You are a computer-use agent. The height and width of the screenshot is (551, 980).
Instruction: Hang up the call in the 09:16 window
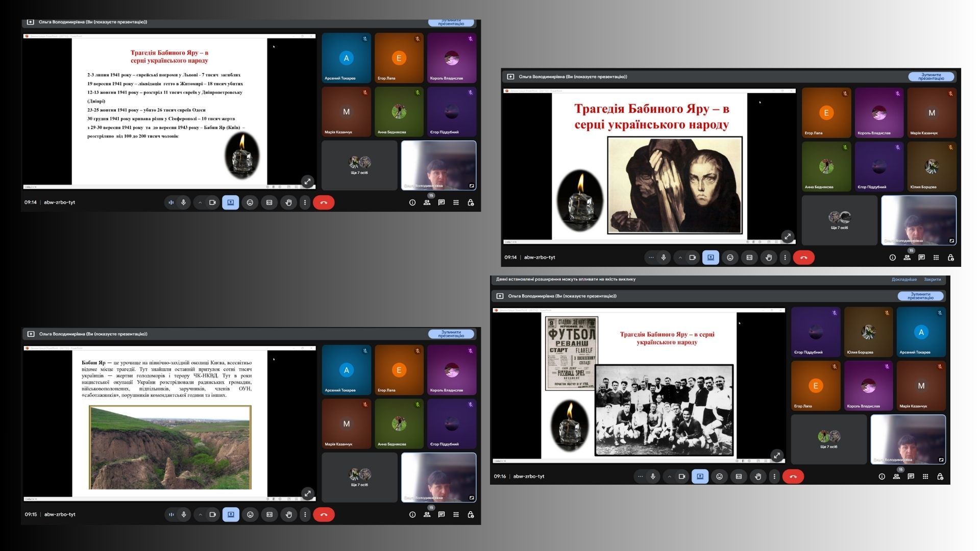[x=793, y=477]
